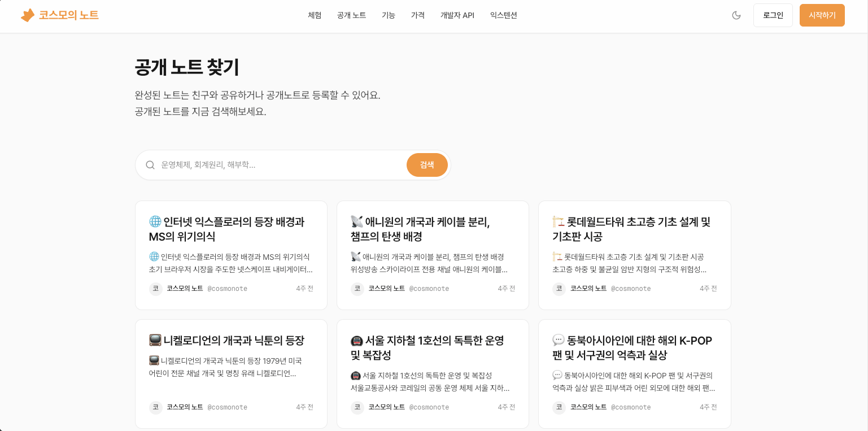The image size is (868, 431).
Task: Click the crane emoji on the 롯데월드타워 card title
Action: pos(558,222)
